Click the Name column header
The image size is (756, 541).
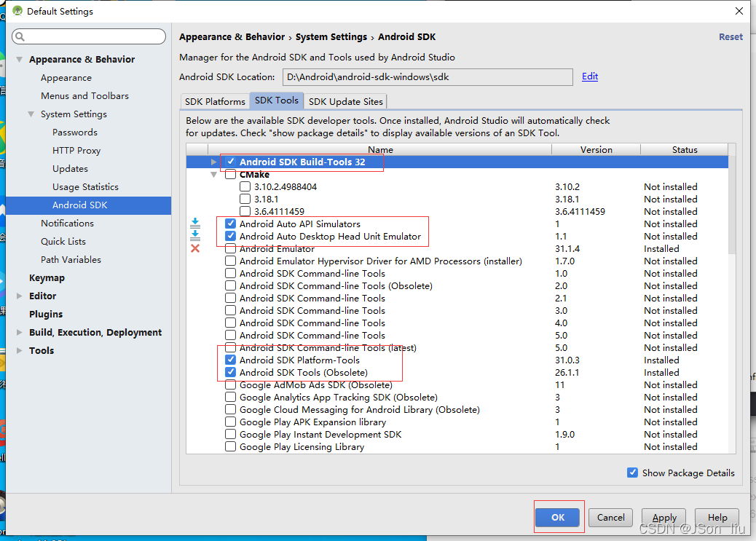point(380,149)
